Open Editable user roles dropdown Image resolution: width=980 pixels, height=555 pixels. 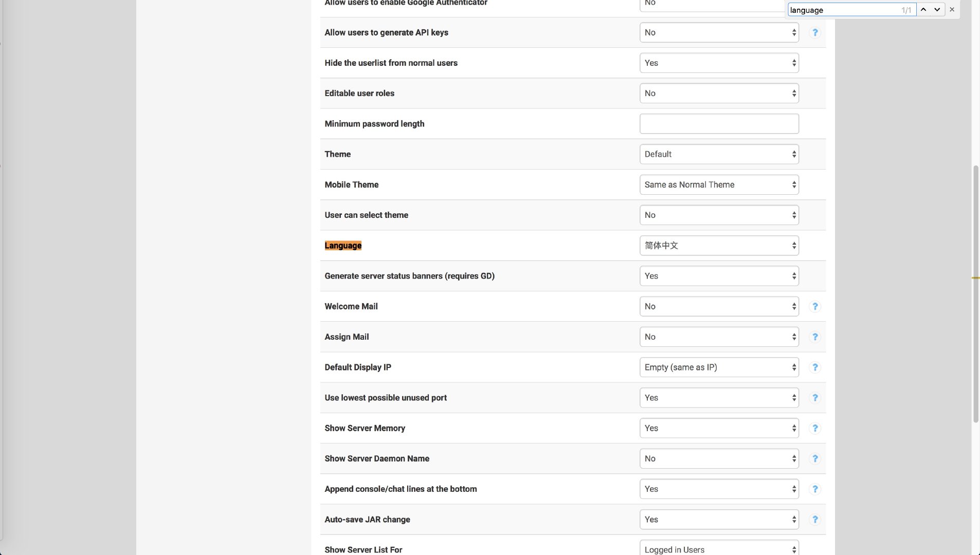coord(719,94)
